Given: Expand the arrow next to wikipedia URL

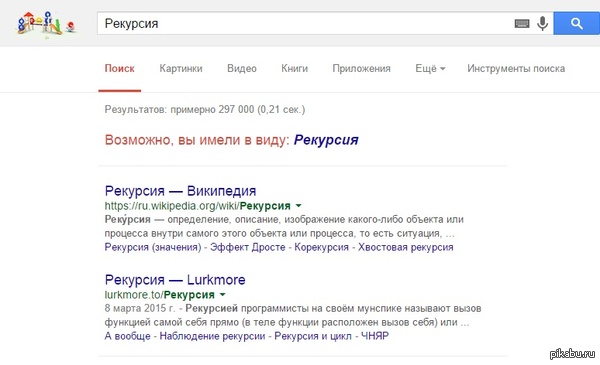Looking at the screenshot, I should [x=298, y=206].
